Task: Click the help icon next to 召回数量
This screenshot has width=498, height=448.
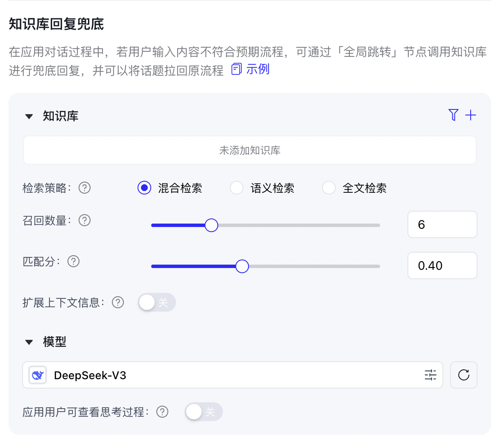Action: coord(85,220)
